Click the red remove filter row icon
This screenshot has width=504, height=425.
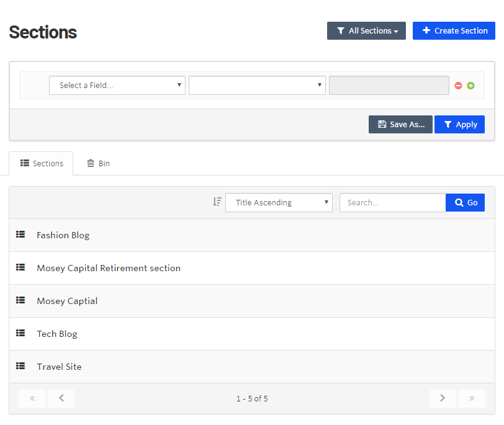click(x=459, y=86)
